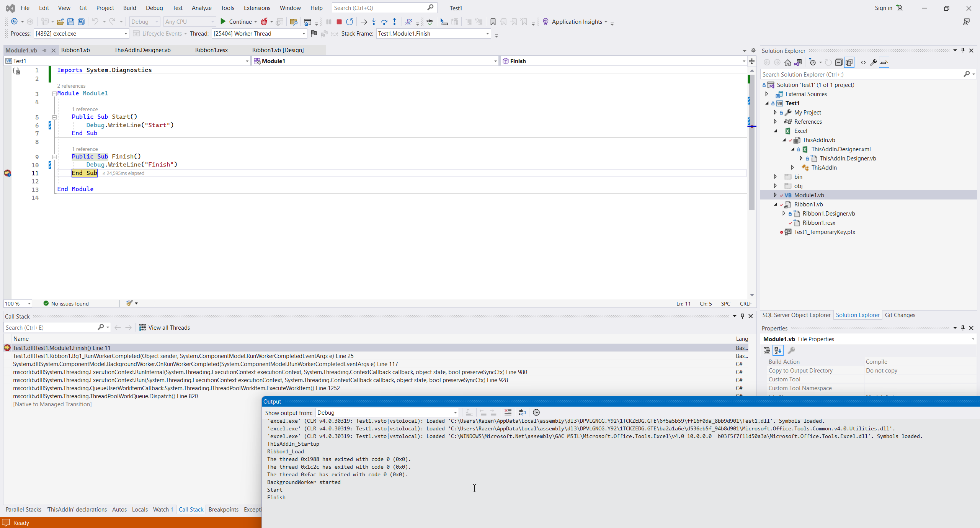Expand the References node in Solution Explorer
The width and height of the screenshot is (980, 528).
point(775,122)
